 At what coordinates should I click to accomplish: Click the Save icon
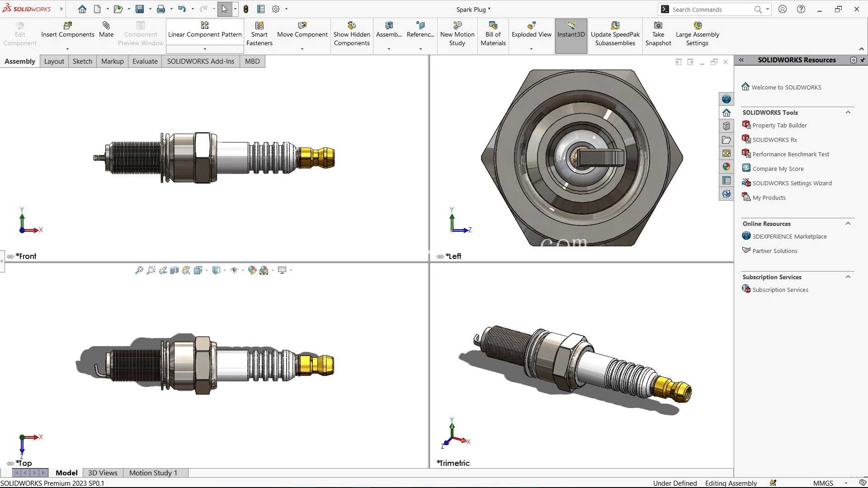point(140,9)
